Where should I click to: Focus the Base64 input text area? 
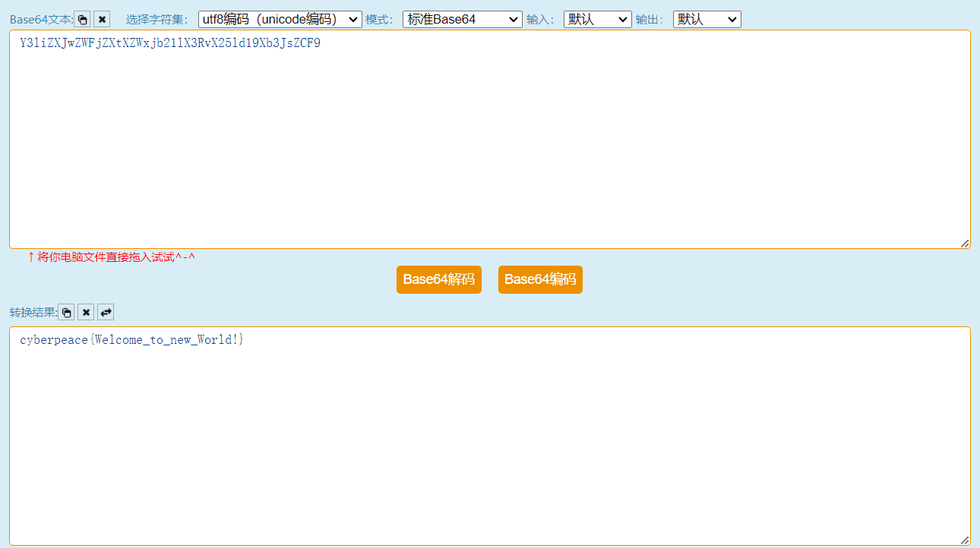tap(490, 139)
